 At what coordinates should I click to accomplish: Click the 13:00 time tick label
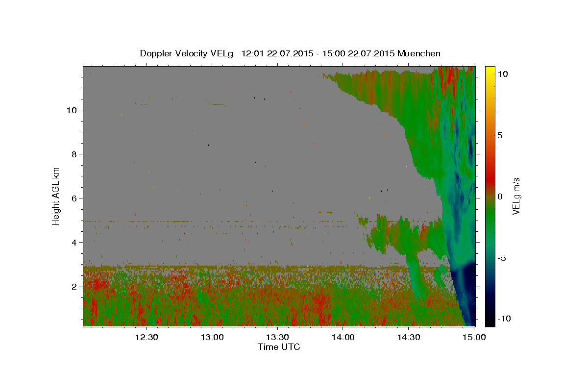212,337
